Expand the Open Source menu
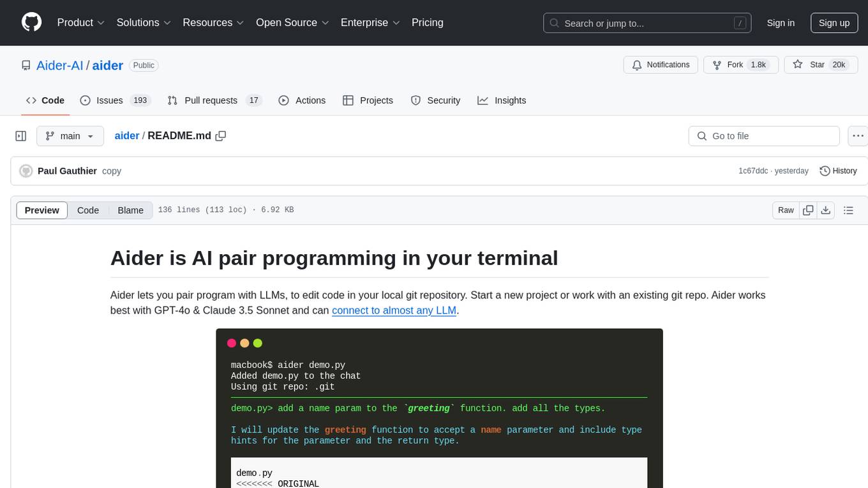868x488 pixels. [292, 22]
